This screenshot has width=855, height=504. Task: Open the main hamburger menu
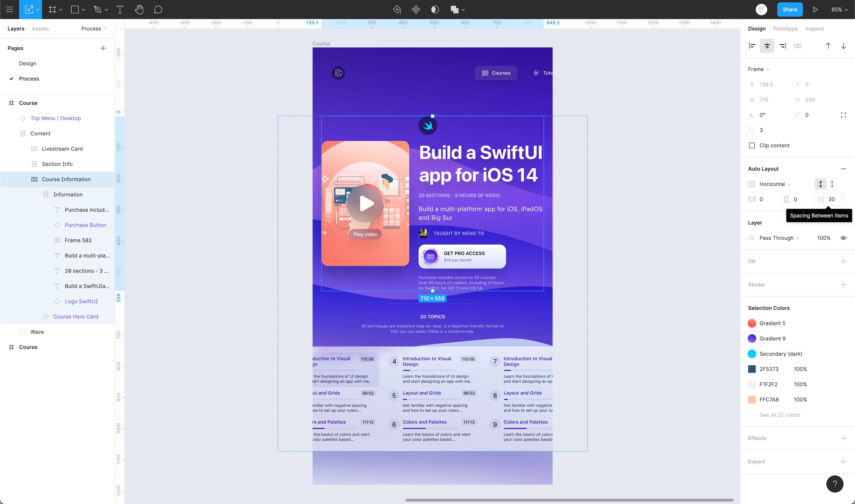(10, 10)
